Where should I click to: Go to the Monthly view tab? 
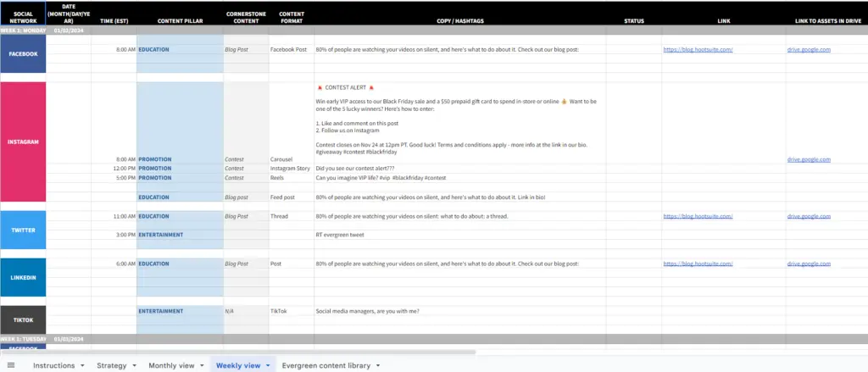[171, 365]
